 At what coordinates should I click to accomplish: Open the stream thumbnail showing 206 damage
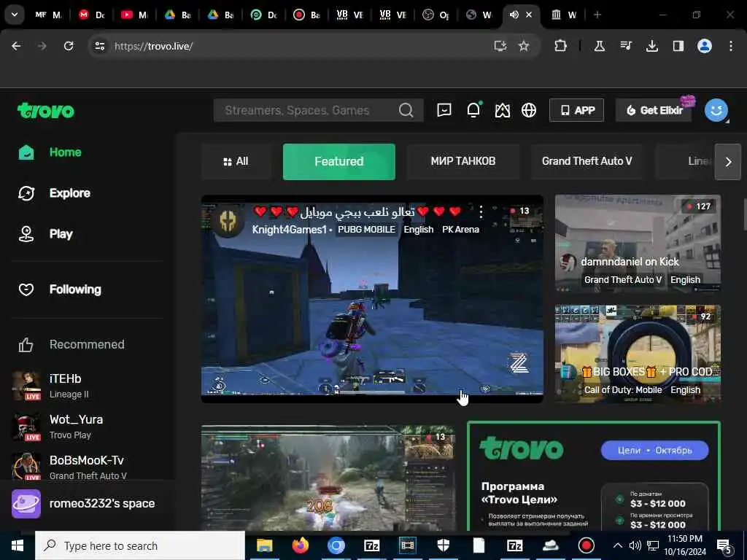tap(328, 478)
